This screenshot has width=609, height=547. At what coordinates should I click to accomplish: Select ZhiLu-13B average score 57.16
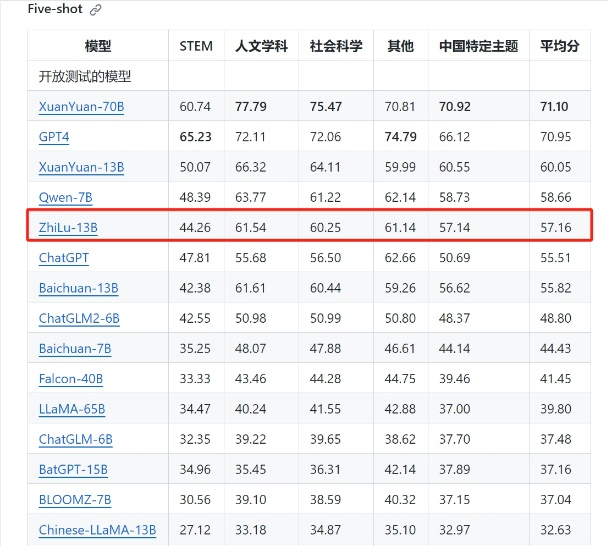pyautogui.click(x=556, y=227)
